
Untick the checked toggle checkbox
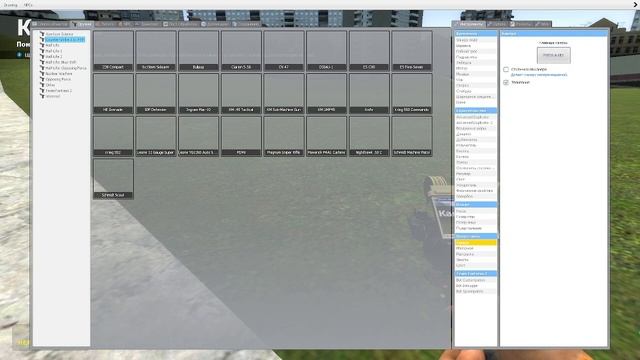tap(506, 82)
